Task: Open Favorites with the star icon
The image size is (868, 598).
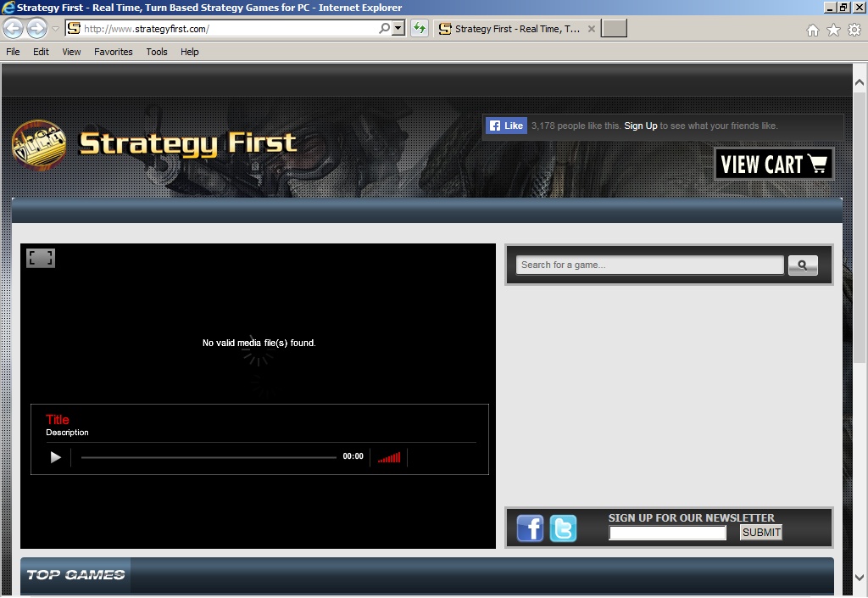Action: [834, 30]
